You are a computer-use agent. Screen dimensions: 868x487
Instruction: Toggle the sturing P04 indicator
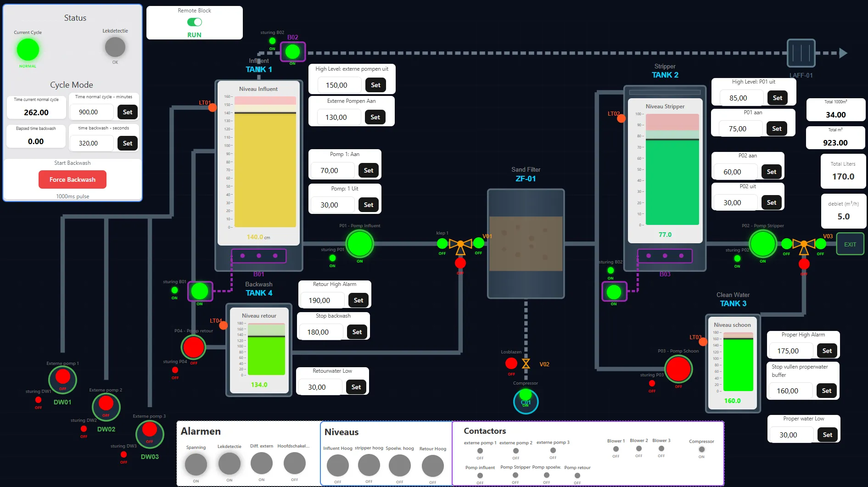tap(175, 370)
